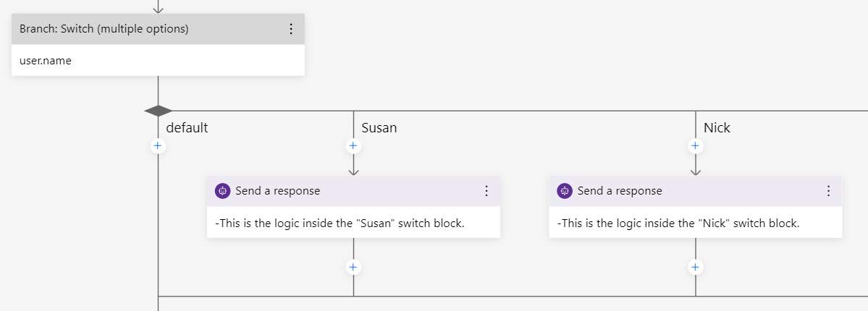Viewport: 868px width, 311px height.
Task: Click the Susan switch block response text
Action: click(x=340, y=223)
